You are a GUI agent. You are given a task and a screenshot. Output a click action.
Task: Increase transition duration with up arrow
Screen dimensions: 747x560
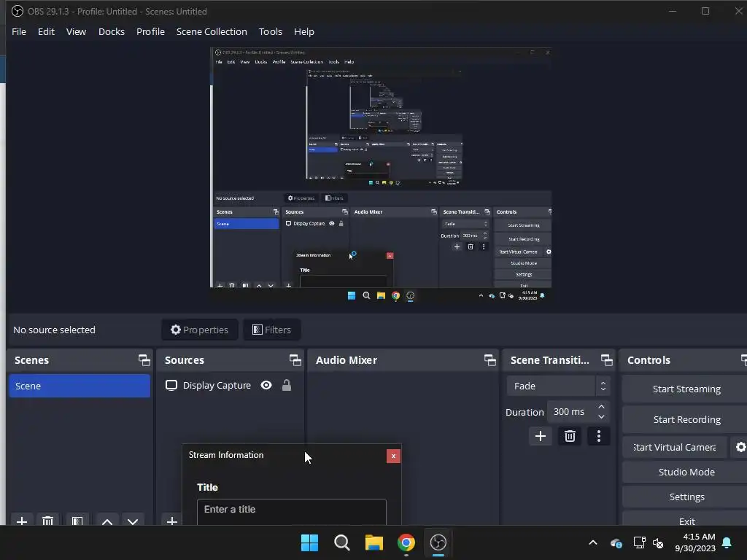(601, 407)
